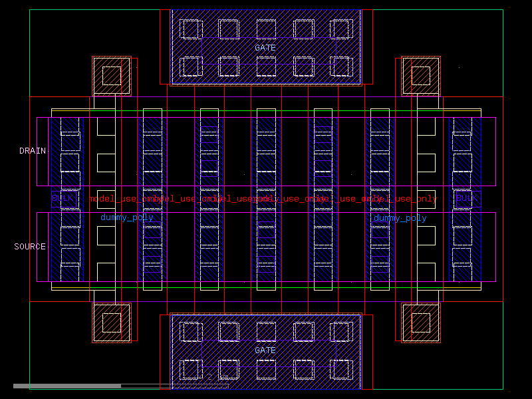Select the SOURCE terminal label
This screenshot has width=532, height=399.
[x=31, y=246]
